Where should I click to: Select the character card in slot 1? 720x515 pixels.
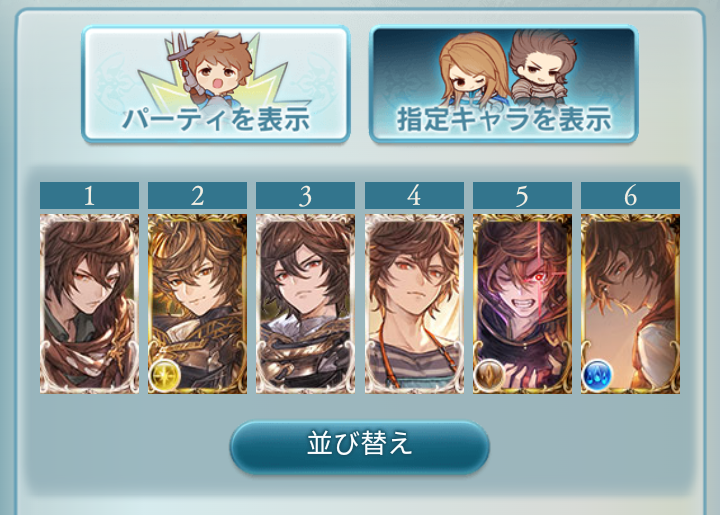click(x=90, y=303)
